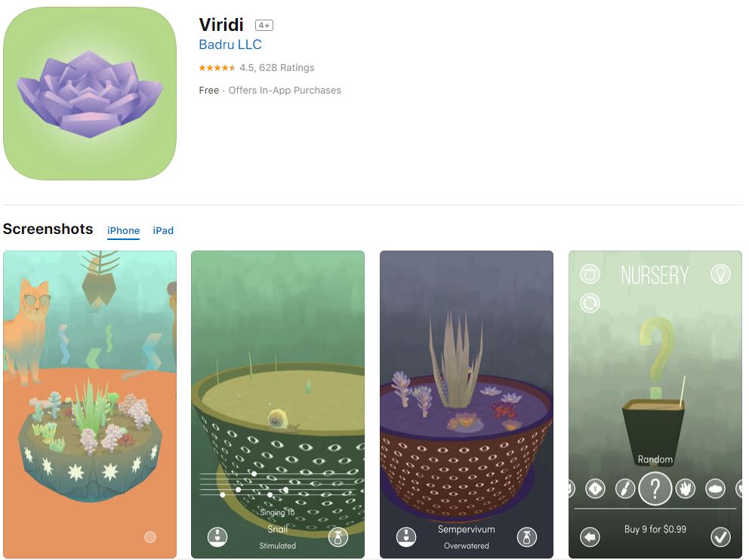
Task: Click the plant-pot icon left of Sempervivum
Action: click(406, 537)
